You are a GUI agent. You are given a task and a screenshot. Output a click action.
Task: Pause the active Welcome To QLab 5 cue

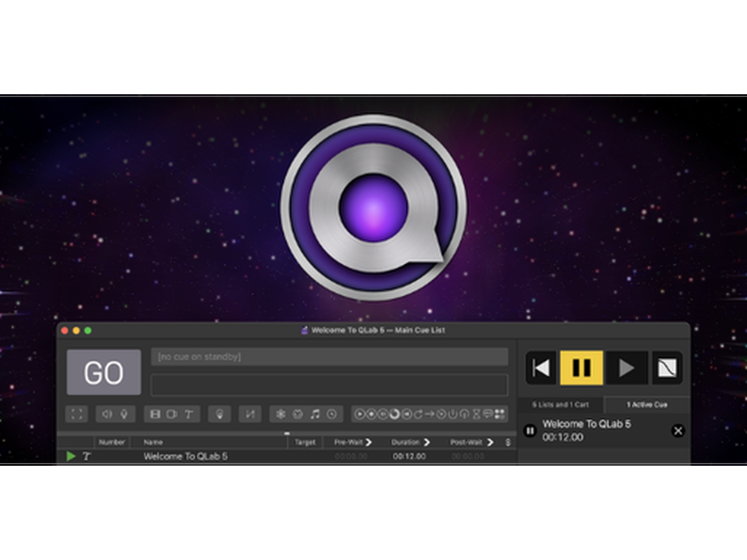click(529, 431)
